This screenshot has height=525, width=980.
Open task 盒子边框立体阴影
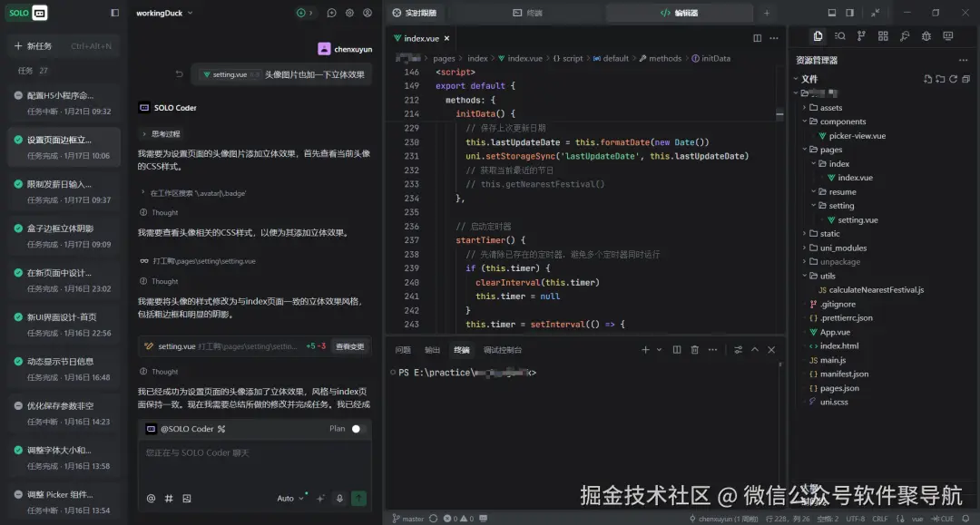click(64, 236)
